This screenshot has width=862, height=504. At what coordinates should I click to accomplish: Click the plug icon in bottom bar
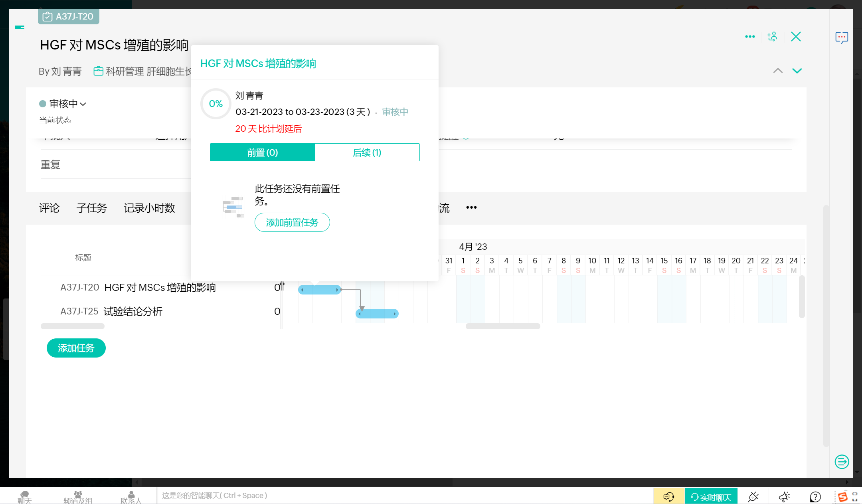click(x=753, y=497)
